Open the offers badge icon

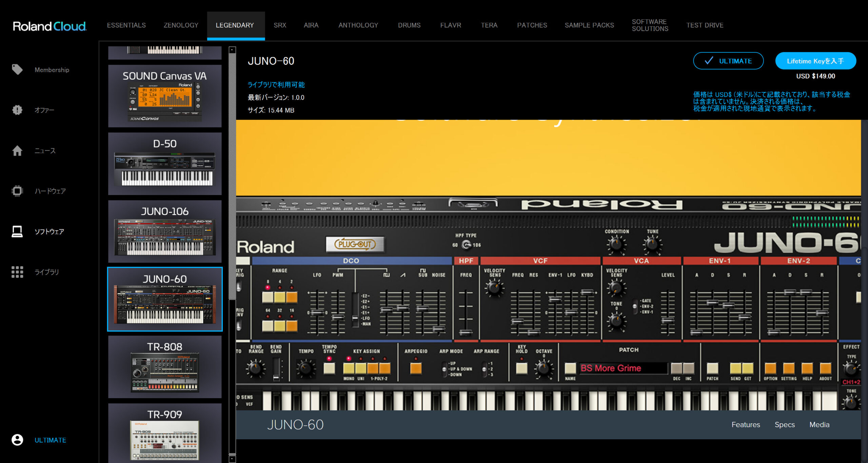17,110
